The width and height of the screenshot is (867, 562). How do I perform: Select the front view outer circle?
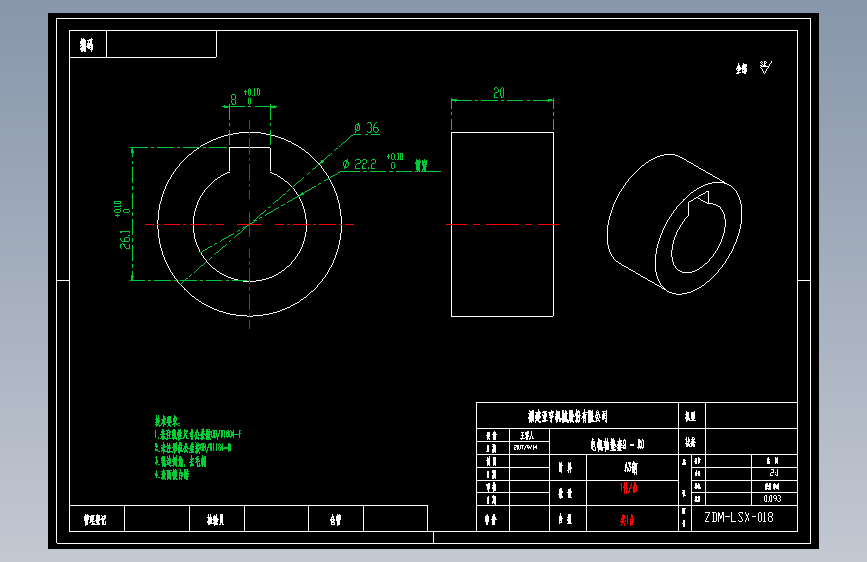(x=250, y=224)
